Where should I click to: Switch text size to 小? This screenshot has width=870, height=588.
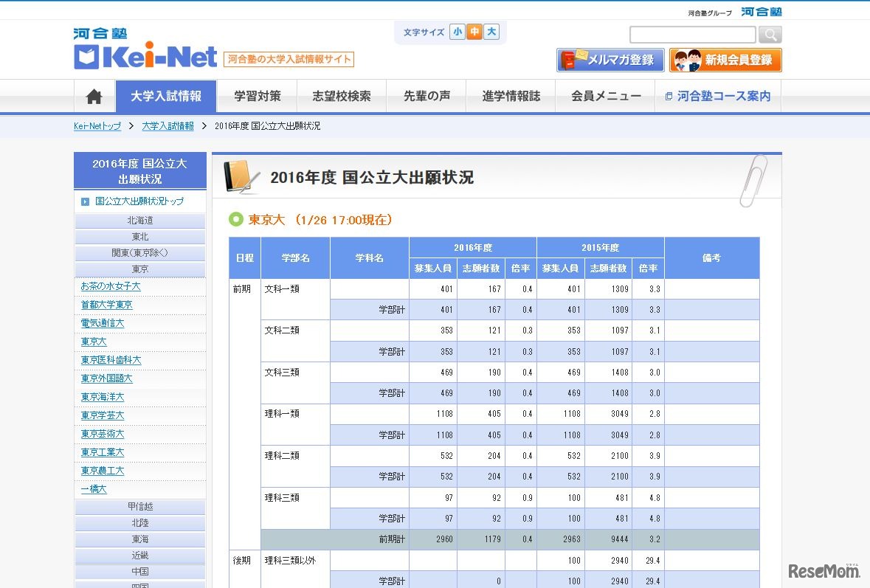[x=458, y=32]
